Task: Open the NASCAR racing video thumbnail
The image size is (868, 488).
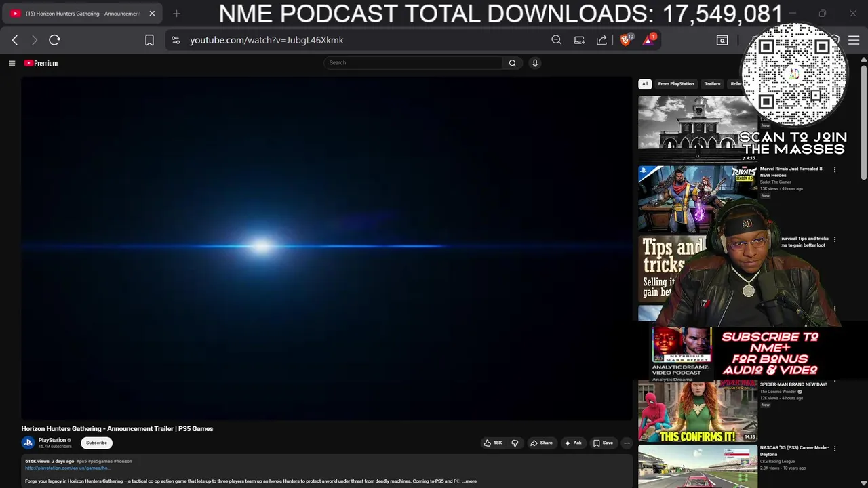Action: [x=697, y=466]
